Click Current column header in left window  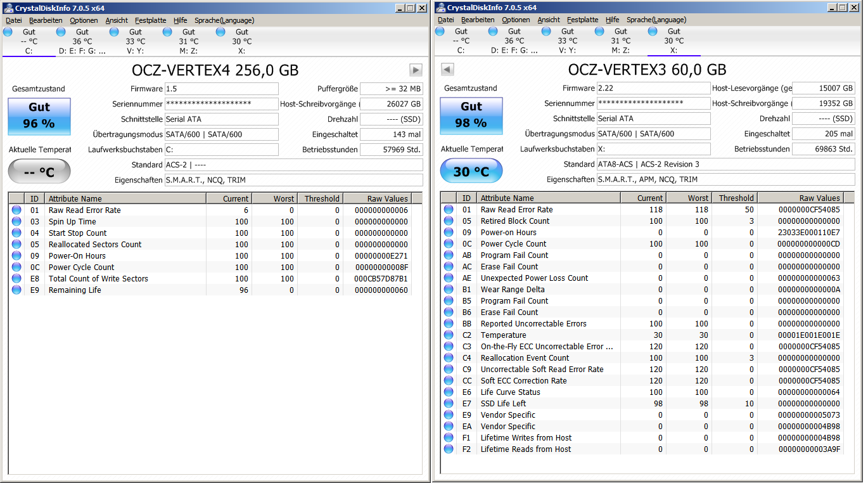[x=229, y=198]
